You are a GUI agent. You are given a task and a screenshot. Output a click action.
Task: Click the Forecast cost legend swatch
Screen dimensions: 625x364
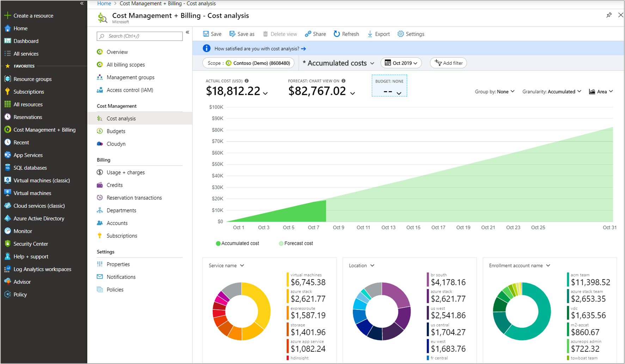[x=281, y=243]
